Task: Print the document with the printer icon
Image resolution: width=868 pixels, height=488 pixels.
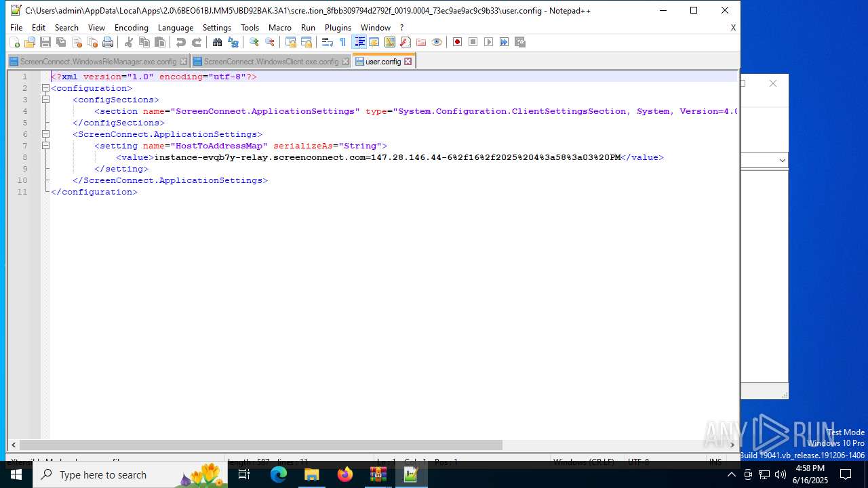Action: click(x=108, y=42)
